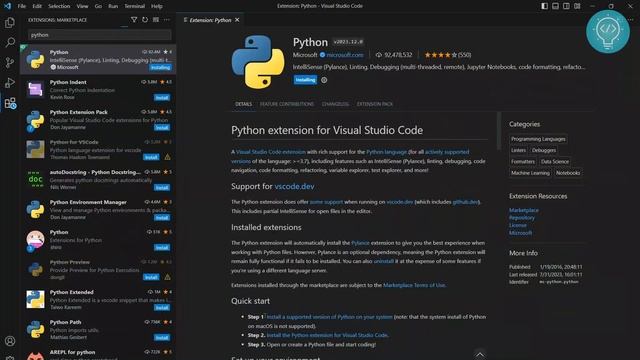Clear extensions search results icon
The image size is (640, 360).
pyautogui.click(x=156, y=20)
